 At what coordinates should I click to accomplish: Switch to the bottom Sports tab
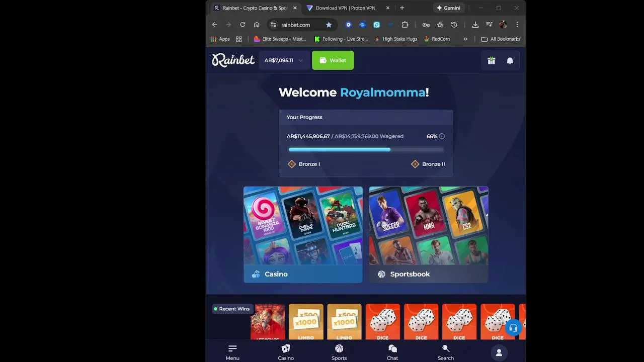(339, 352)
